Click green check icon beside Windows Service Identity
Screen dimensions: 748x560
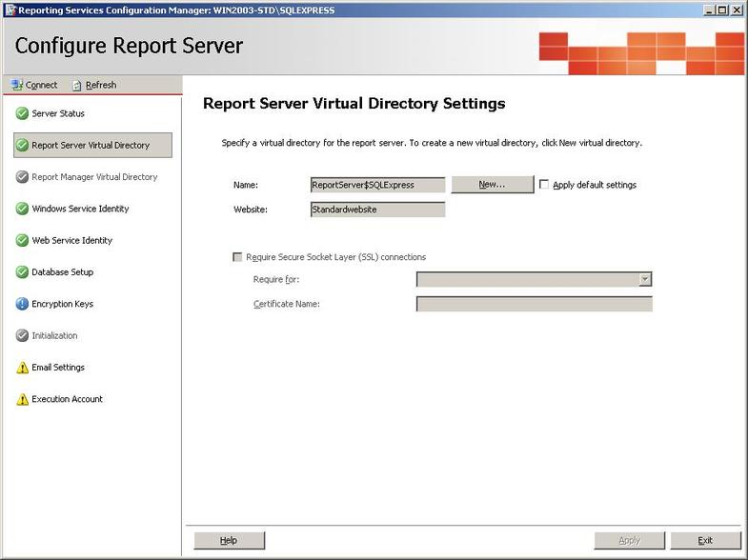click(x=22, y=209)
